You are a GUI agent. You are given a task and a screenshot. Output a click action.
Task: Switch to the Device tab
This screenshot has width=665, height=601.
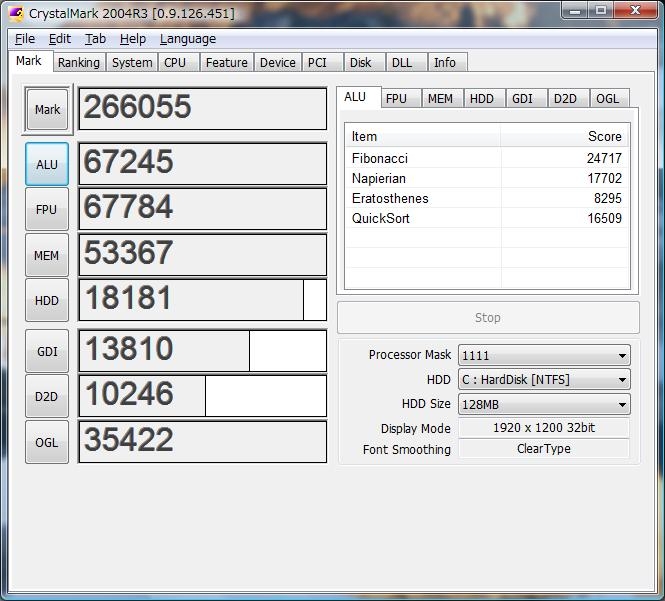point(278,62)
